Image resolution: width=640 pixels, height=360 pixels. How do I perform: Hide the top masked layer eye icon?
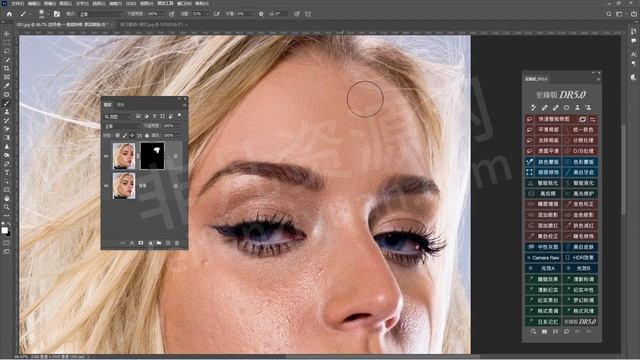click(106, 156)
